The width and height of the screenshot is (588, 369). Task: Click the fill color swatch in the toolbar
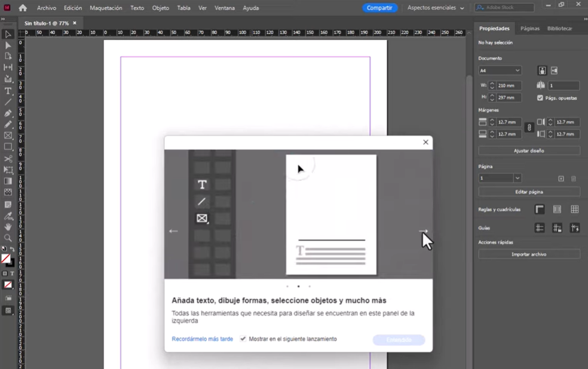click(x=7, y=259)
